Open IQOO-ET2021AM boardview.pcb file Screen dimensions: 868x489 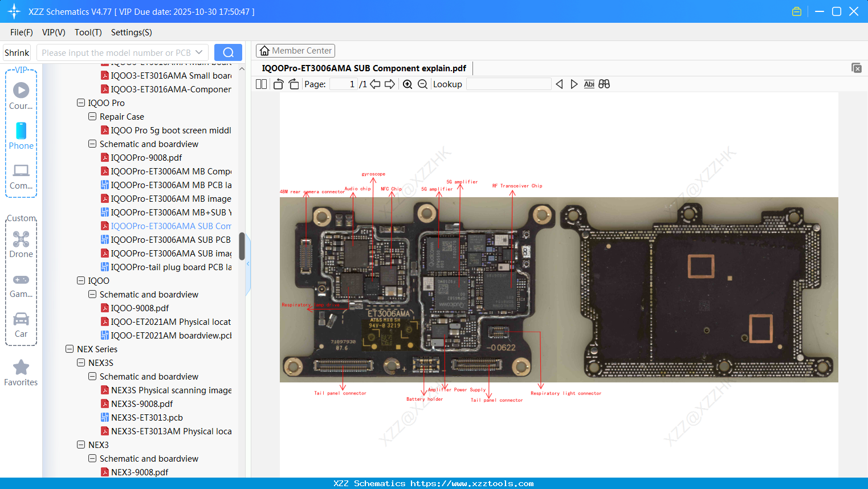(166, 336)
